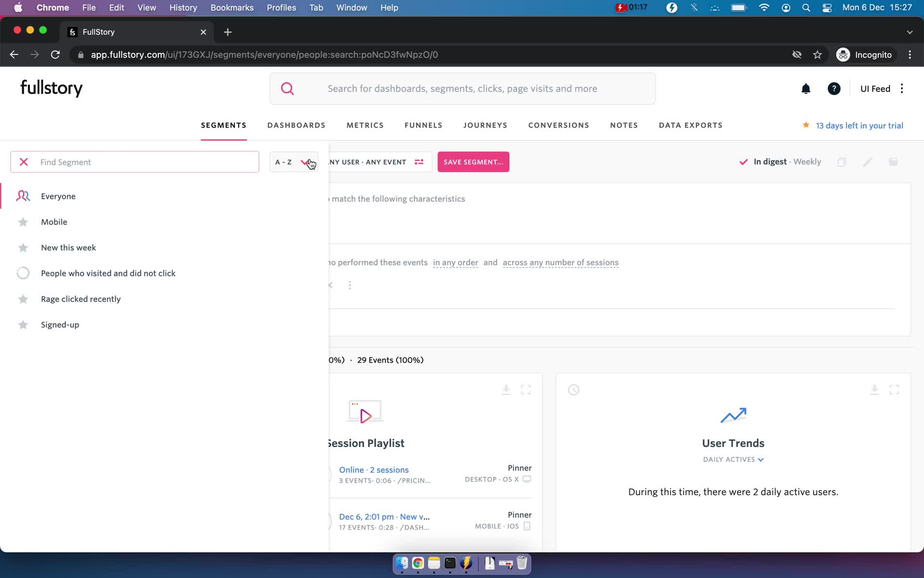924x578 pixels.
Task: Star the Signed-up segment
Action: click(x=23, y=325)
